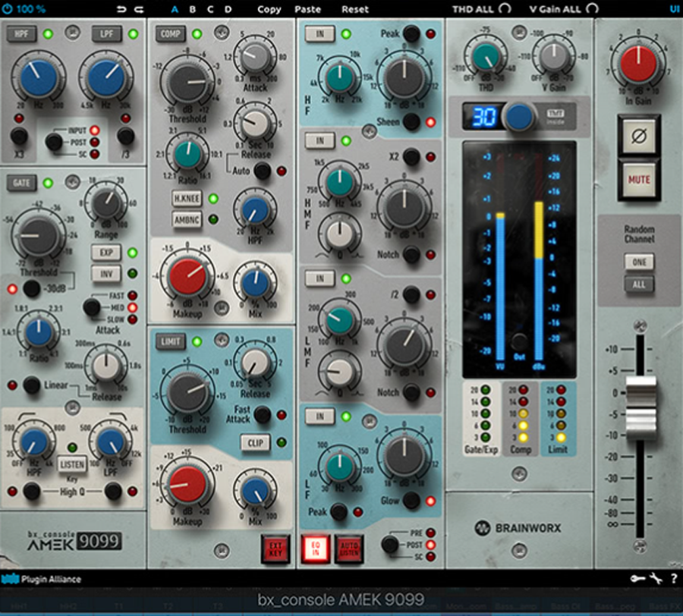Click the teal HF frequency knob
This screenshot has width=683, height=616.
coord(340,77)
